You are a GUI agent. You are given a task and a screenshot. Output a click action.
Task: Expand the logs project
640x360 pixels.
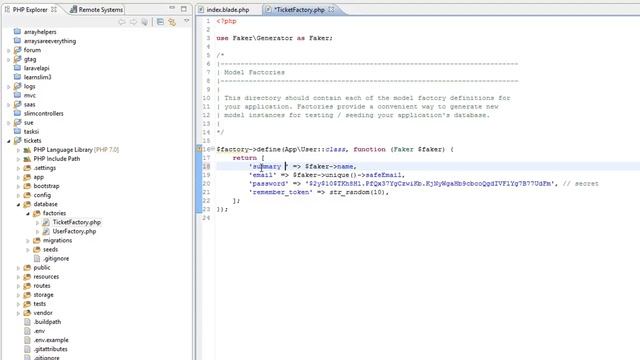point(9,87)
